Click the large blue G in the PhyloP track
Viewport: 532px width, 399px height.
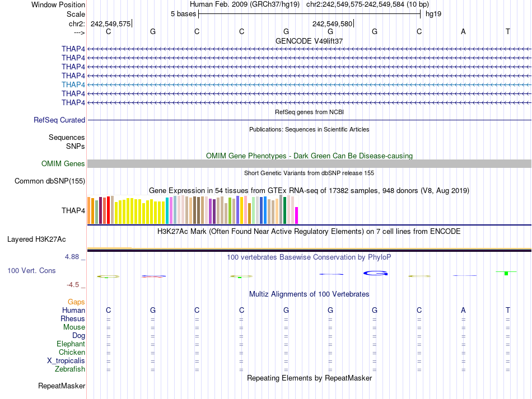(375, 273)
